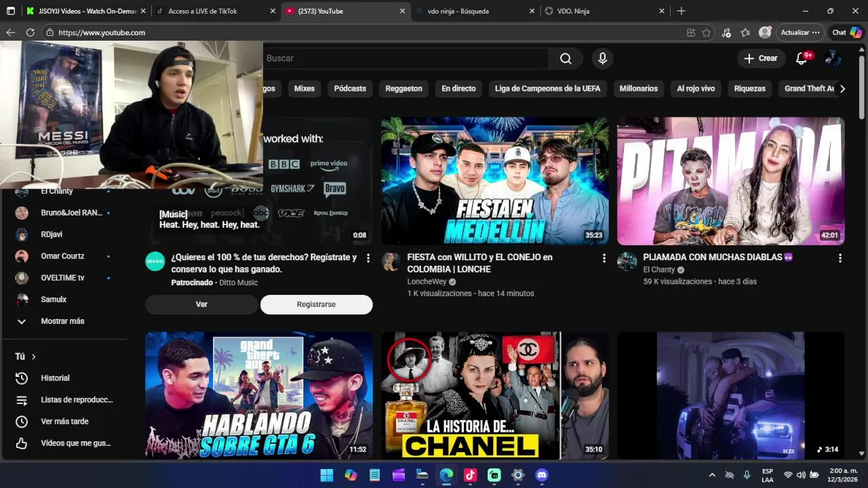Click the Historial clock icon in sidebar
This screenshot has height=488, width=868.
tap(22, 378)
